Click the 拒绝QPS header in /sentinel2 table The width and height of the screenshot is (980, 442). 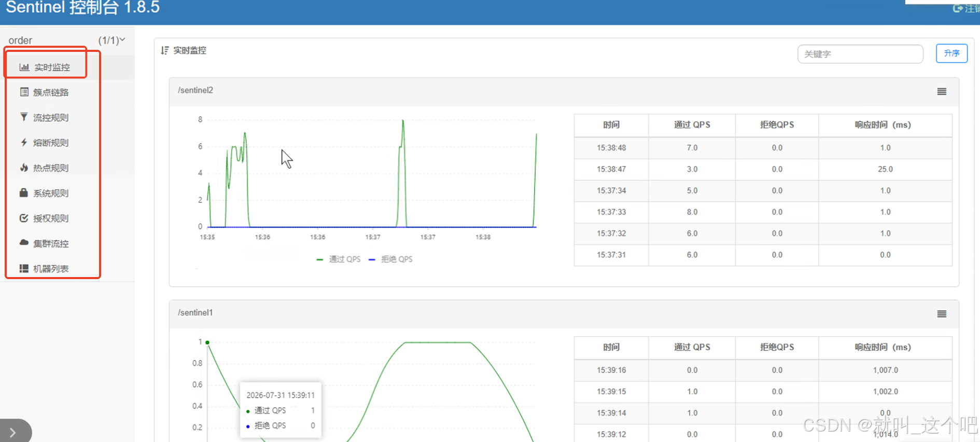(x=777, y=125)
